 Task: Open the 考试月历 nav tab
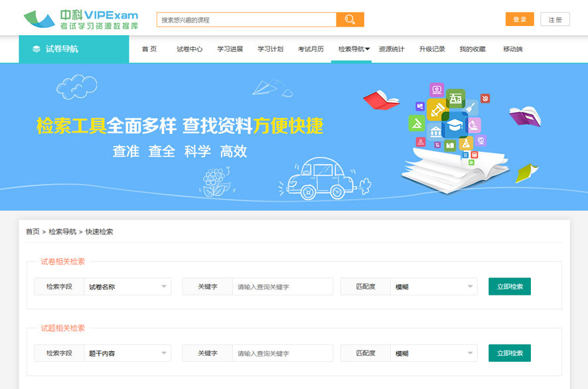pyautogui.click(x=311, y=48)
